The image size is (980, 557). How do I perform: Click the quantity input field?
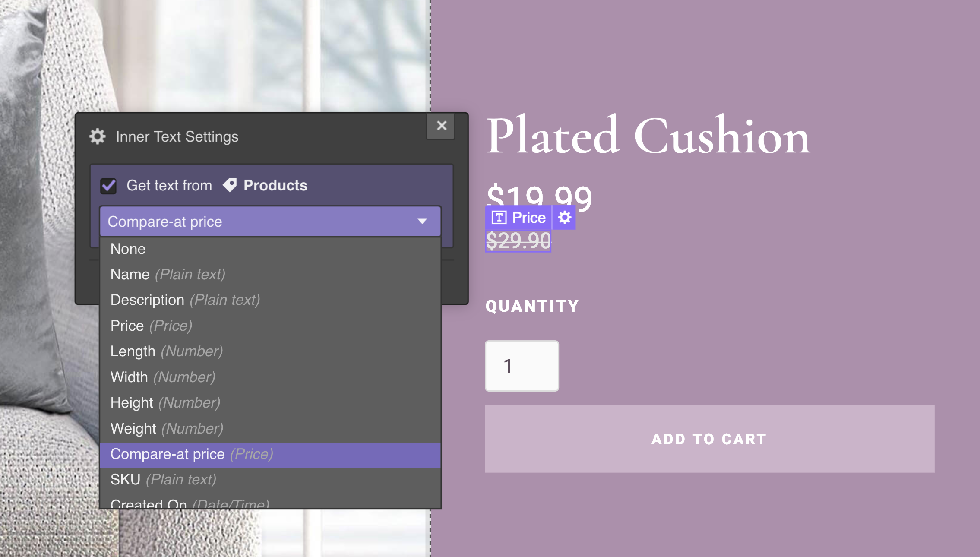(522, 367)
